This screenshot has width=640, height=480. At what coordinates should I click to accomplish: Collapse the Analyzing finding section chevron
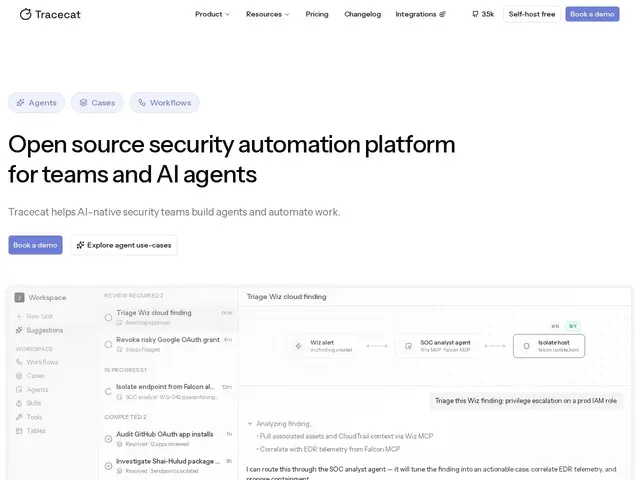tap(250, 424)
